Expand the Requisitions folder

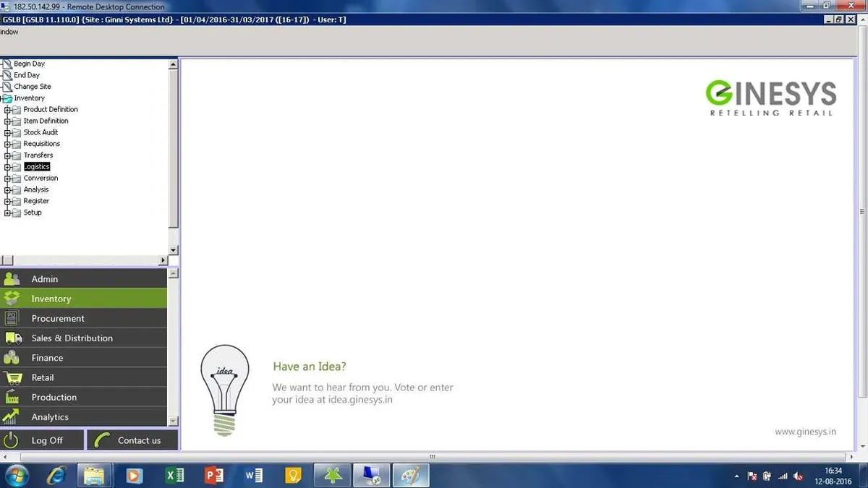click(8, 144)
